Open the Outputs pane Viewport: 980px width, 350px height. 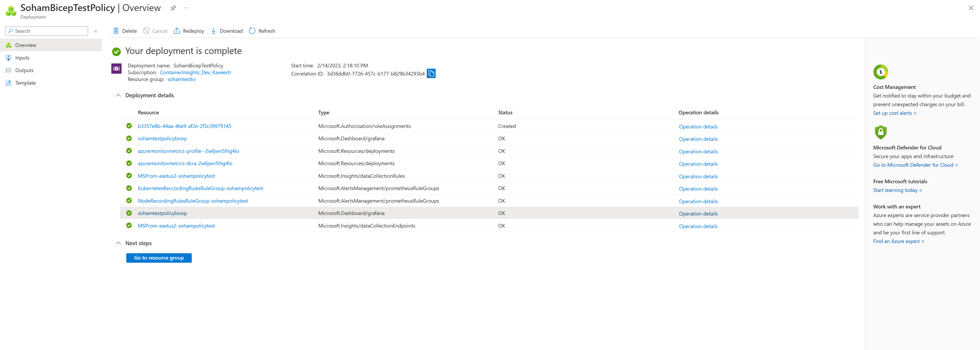coord(24,70)
